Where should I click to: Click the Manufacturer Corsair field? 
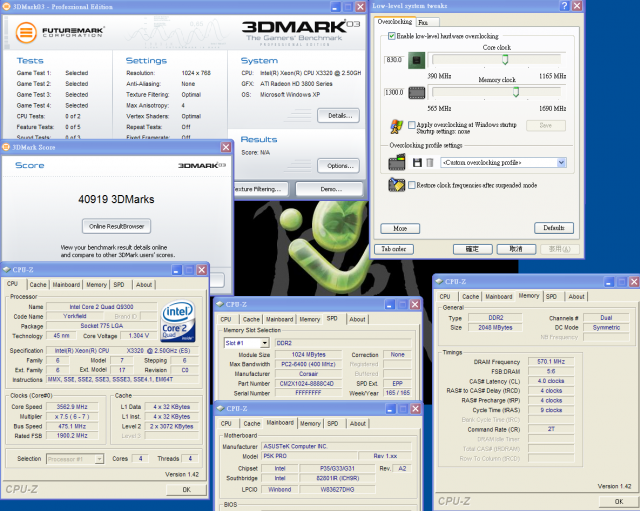coord(308,374)
